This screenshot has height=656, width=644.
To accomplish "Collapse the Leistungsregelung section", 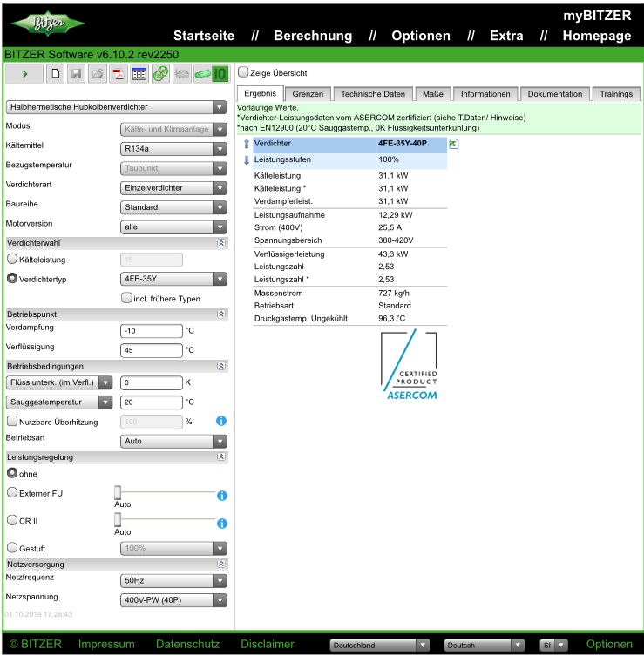I will (221, 456).
